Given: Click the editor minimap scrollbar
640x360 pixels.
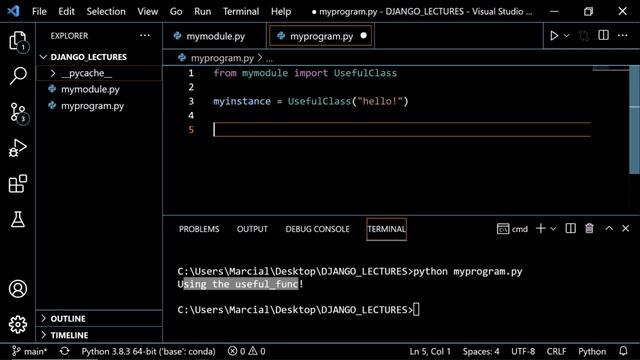Looking at the screenshot, I should (x=635, y=119).
